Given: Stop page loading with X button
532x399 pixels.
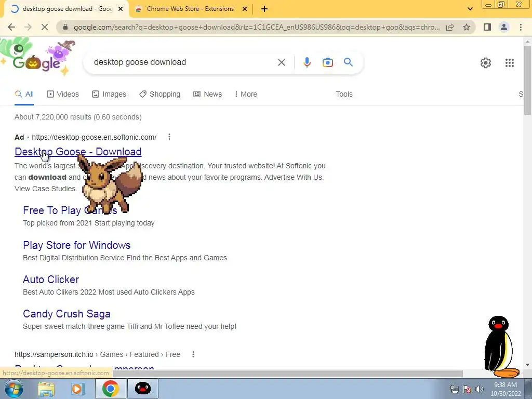Looking at the screenshot, I should [45, 27].
